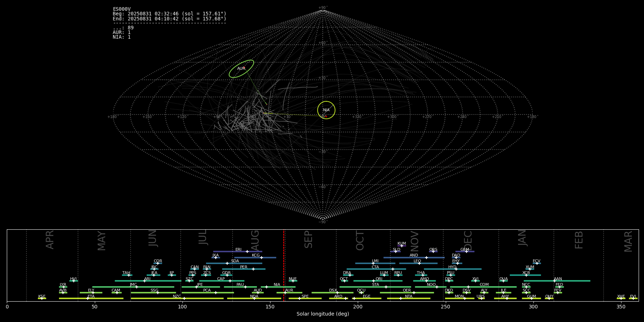Click the KSE shower marker
Image resolution: width=644 pixels, height=322 pixels.
[42, 298]
